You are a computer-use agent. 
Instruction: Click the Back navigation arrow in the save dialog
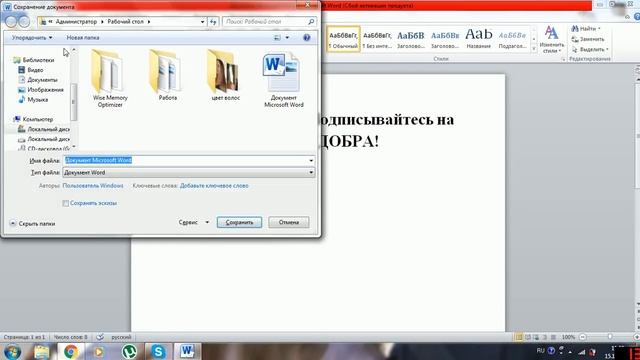click(x=11, y=21)
